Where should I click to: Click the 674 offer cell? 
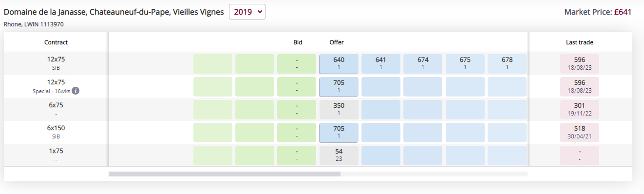423,64
